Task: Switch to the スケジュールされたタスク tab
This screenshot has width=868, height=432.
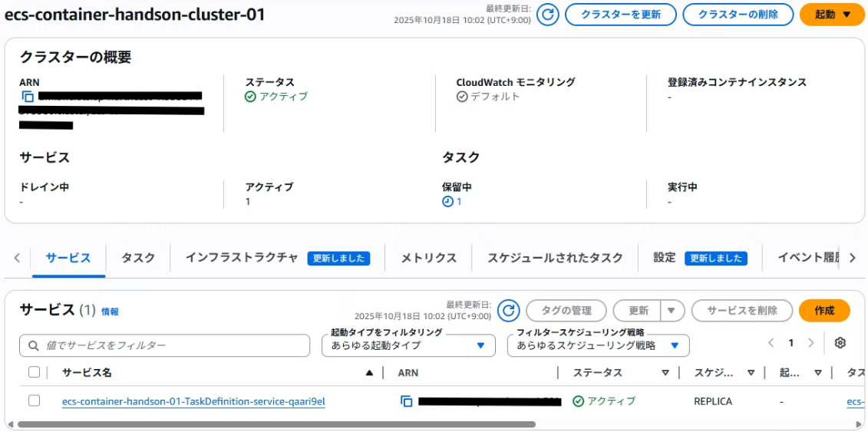Action: pos(555,258)
